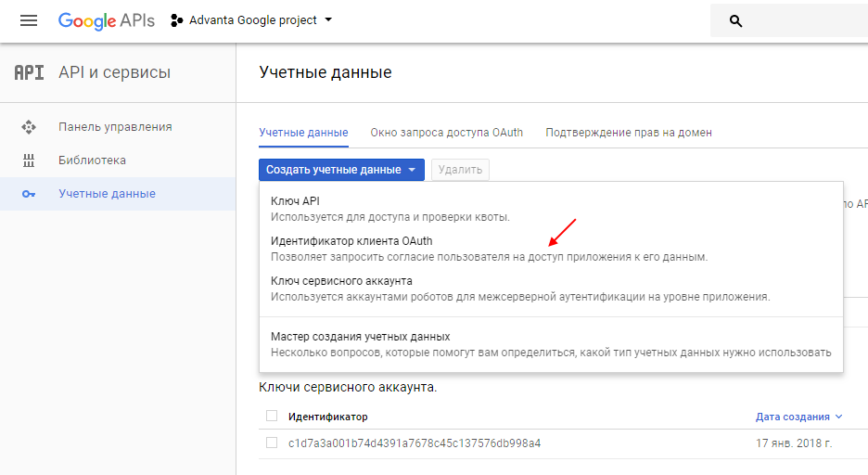Click the Google APIs logo
The width and height of the screenshot is (868, 475).
click(x=104, y=20)
